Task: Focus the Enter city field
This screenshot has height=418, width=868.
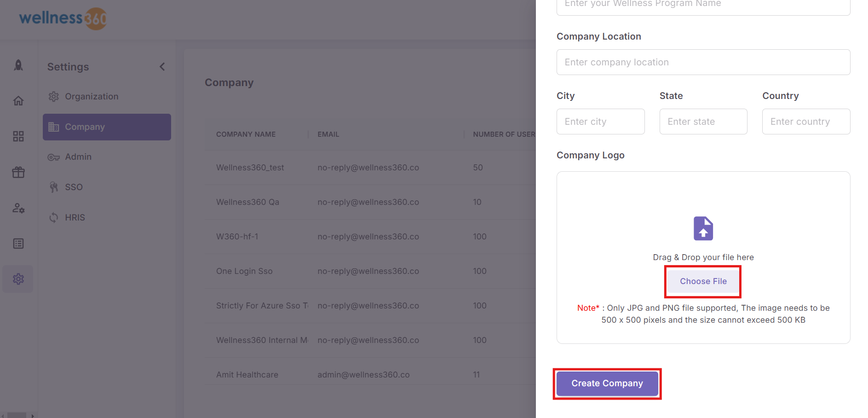Action: click(x=601, y=122)
